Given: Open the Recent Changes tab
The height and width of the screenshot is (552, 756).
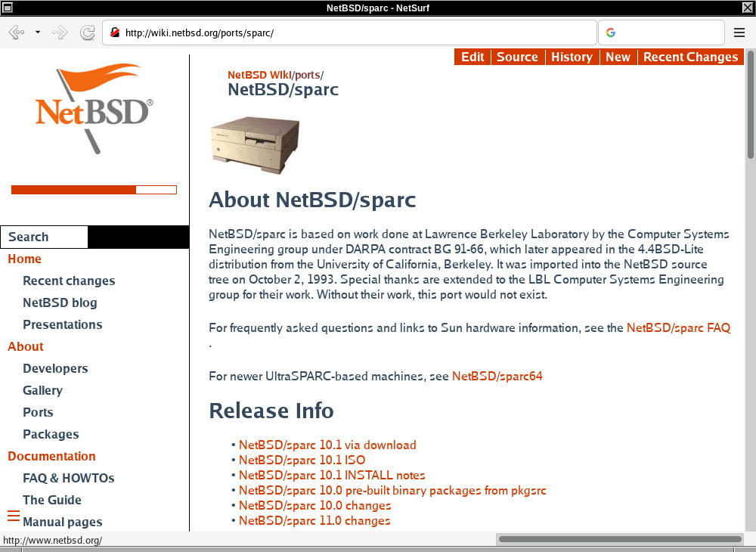Looking at the screenshot, I should pos(690,57).
